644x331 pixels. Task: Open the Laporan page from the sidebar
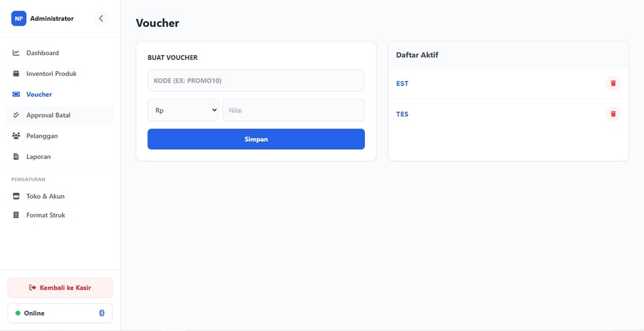pyautogui.click(x=38, y=157)
